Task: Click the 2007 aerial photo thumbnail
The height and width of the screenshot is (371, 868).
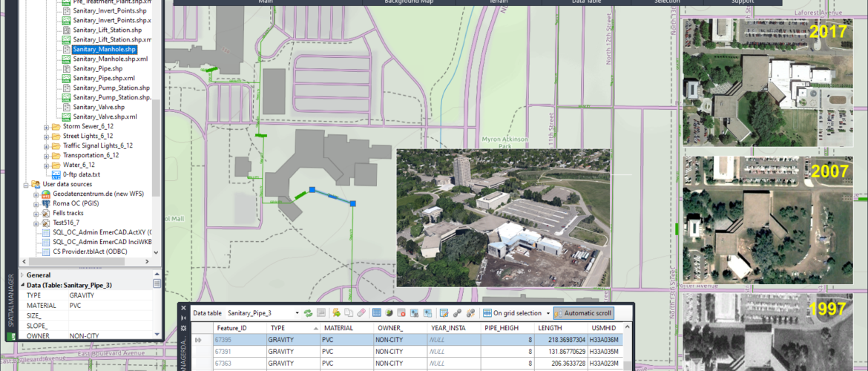Action: [768, 220]
